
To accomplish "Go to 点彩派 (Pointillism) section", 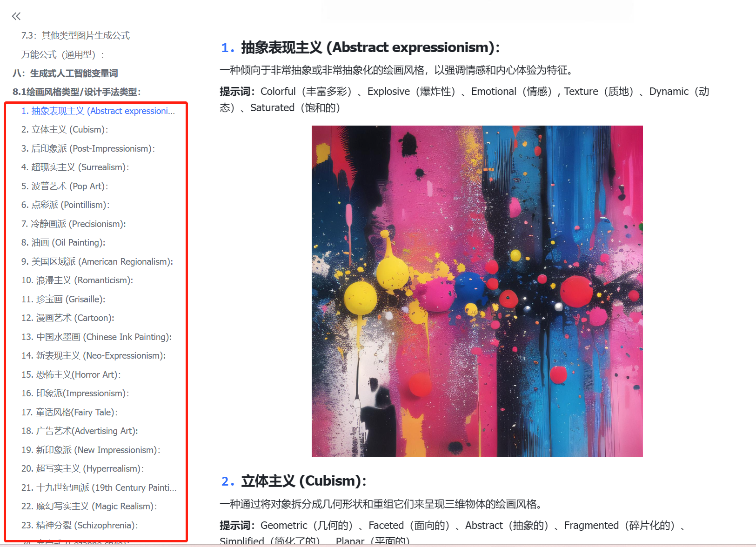I will [x=66, y=205].
